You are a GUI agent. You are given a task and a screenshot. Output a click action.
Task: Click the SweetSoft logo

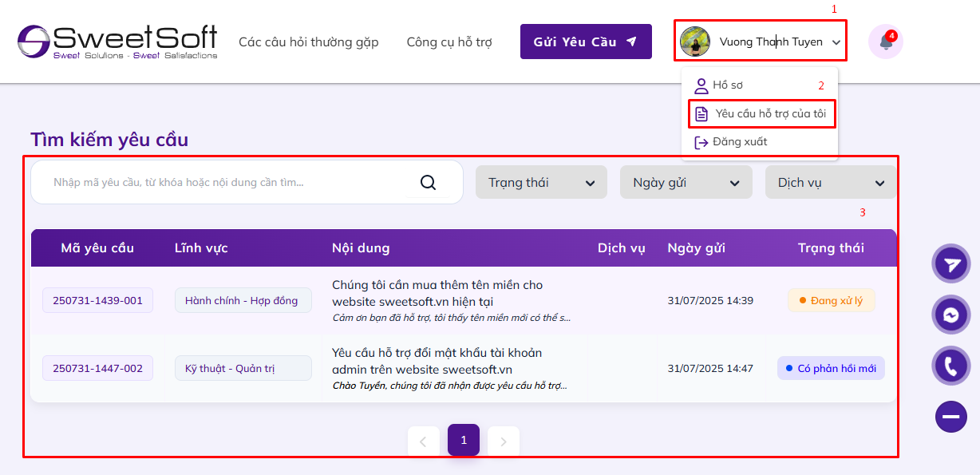(117, 42)
